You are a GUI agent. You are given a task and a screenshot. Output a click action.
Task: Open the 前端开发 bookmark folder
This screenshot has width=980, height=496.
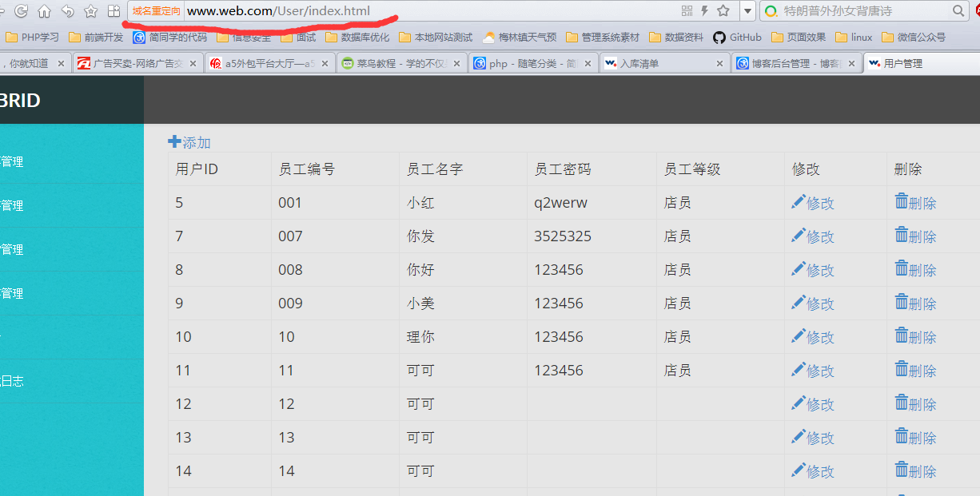(x=96, y=37)
